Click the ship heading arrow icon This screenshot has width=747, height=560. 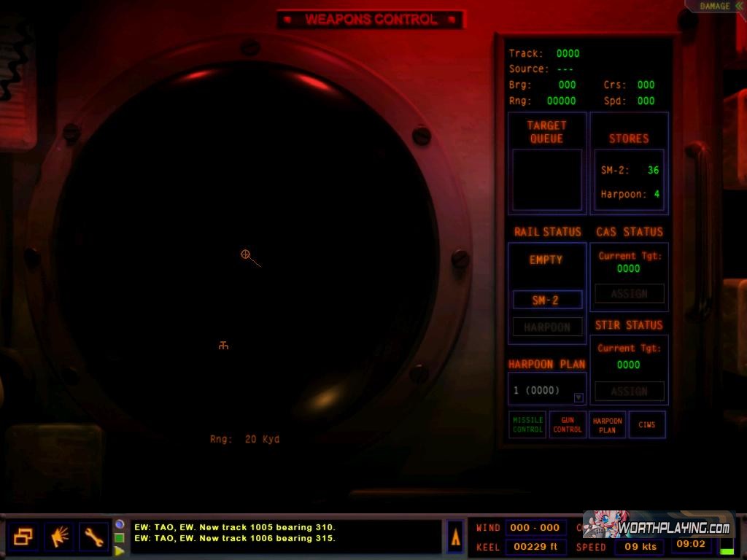[456, 537]
